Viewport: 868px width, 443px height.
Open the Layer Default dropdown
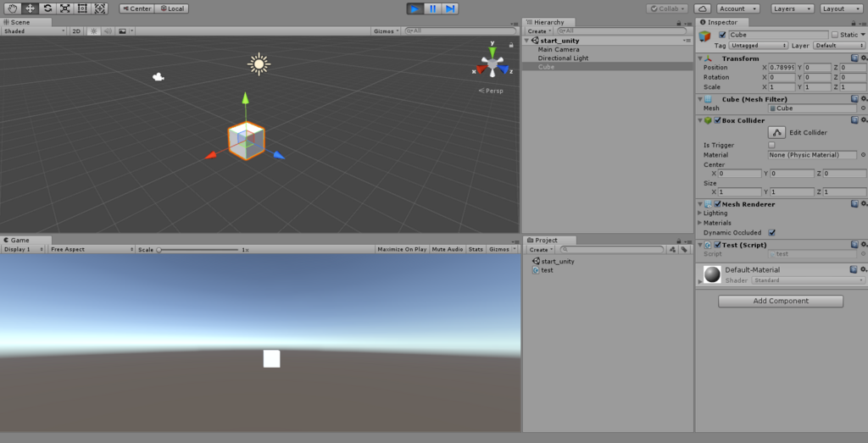pos(838,46)
